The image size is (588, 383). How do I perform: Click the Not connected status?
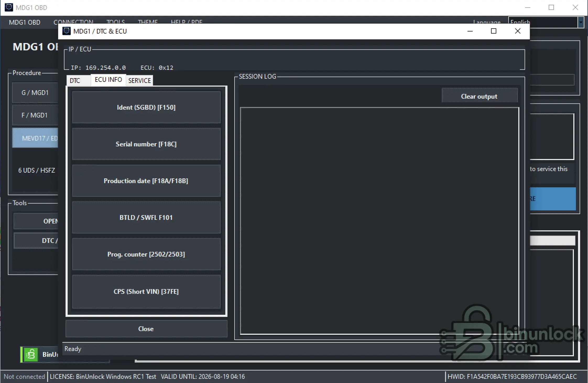click(x=24, y=376)
